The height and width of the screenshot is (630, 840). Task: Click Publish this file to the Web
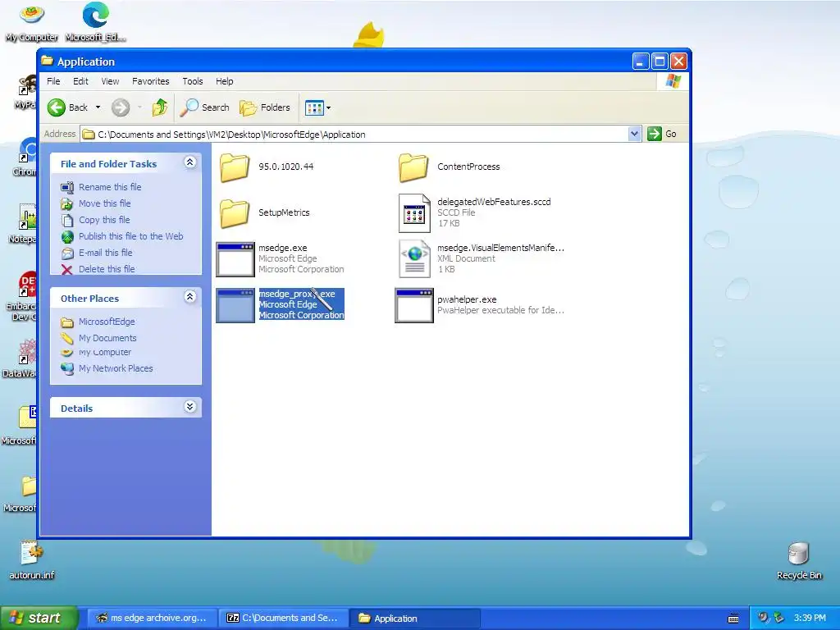tap(130, 236)
